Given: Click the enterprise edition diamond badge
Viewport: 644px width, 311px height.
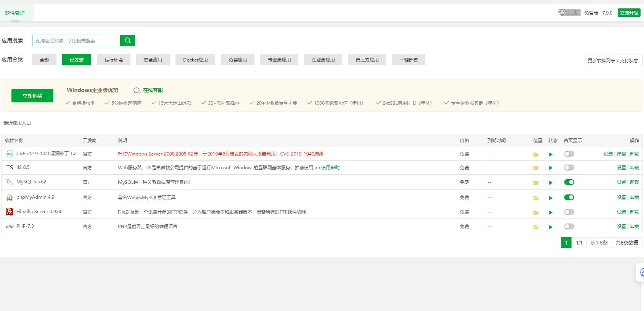Looking at the screenshot, I should point(569,13).
